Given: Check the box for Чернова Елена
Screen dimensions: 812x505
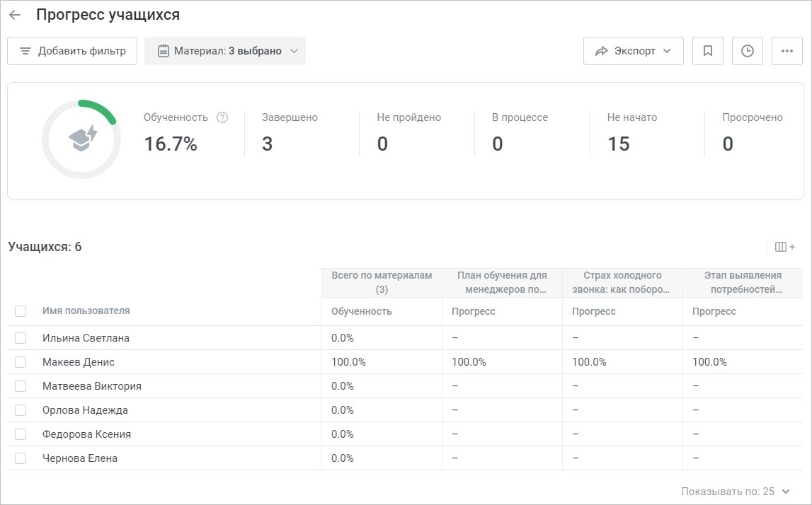Looking at the screenshot, I should point(21,458).
